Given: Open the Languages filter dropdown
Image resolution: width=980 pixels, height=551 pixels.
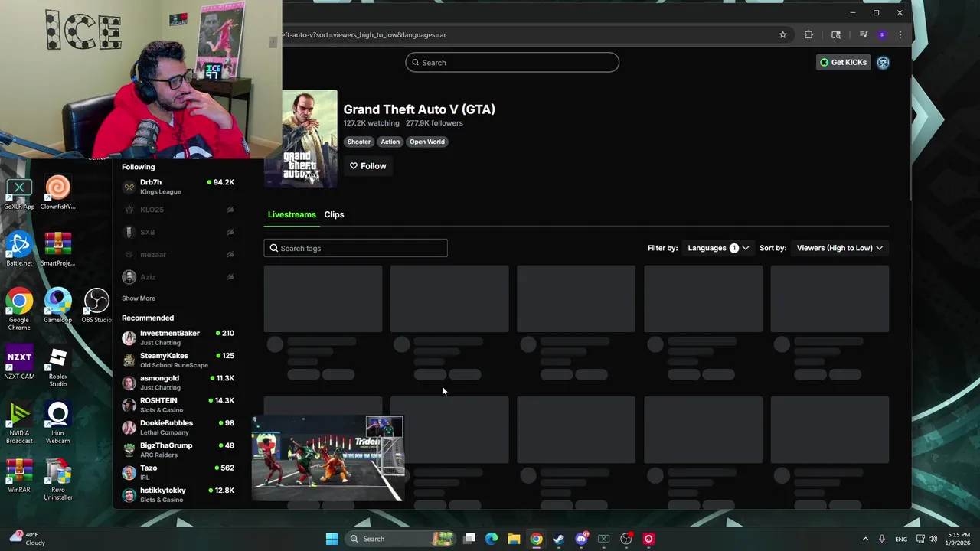Looking at the screenshot, I should click(x=718, y=248).
